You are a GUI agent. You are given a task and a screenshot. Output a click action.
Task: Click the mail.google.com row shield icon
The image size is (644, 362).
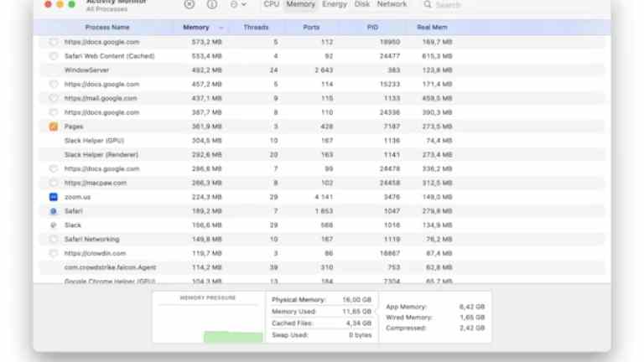tap(54, 98)
